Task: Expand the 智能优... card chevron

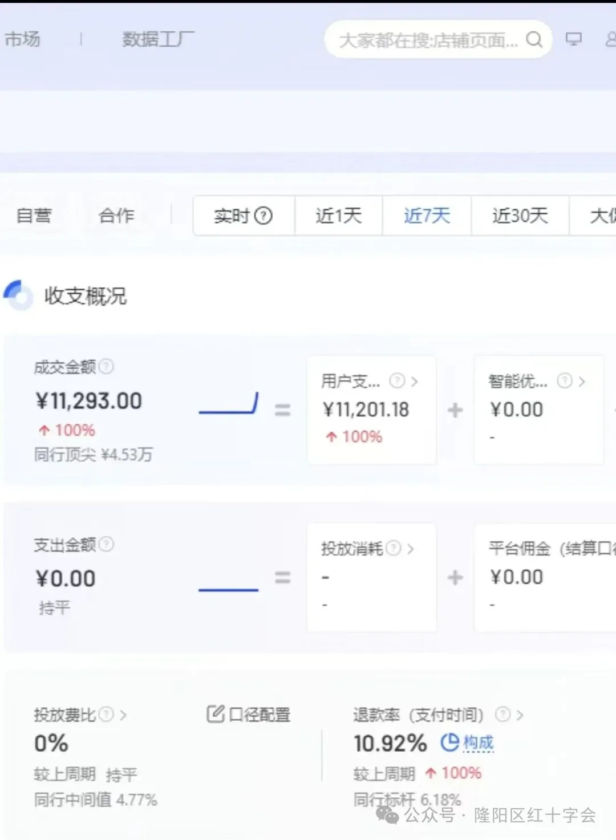Action: coord(582,381)
